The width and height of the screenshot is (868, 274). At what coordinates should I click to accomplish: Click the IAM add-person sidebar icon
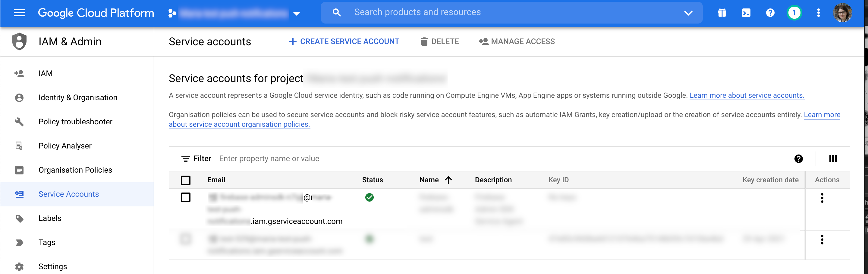(x=19, y=73)
